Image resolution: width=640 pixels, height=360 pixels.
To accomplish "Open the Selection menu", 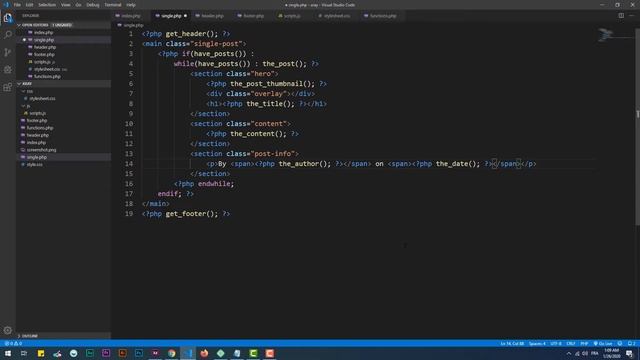I will point(47,5).
